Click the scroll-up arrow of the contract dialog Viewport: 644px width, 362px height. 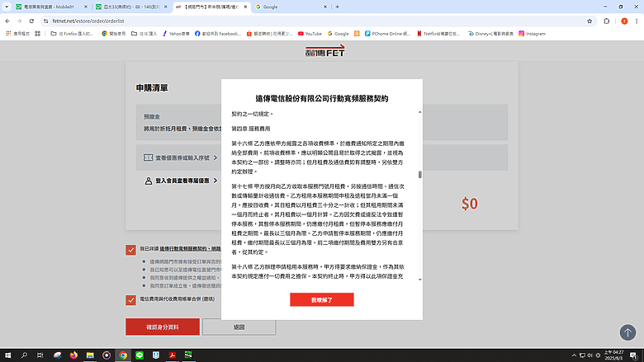419,112
